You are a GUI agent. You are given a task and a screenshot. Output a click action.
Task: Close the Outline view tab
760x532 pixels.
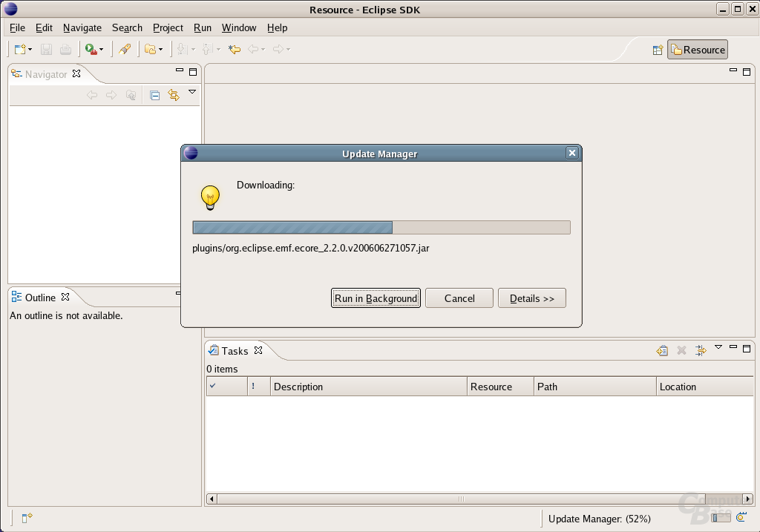[65, 297]
